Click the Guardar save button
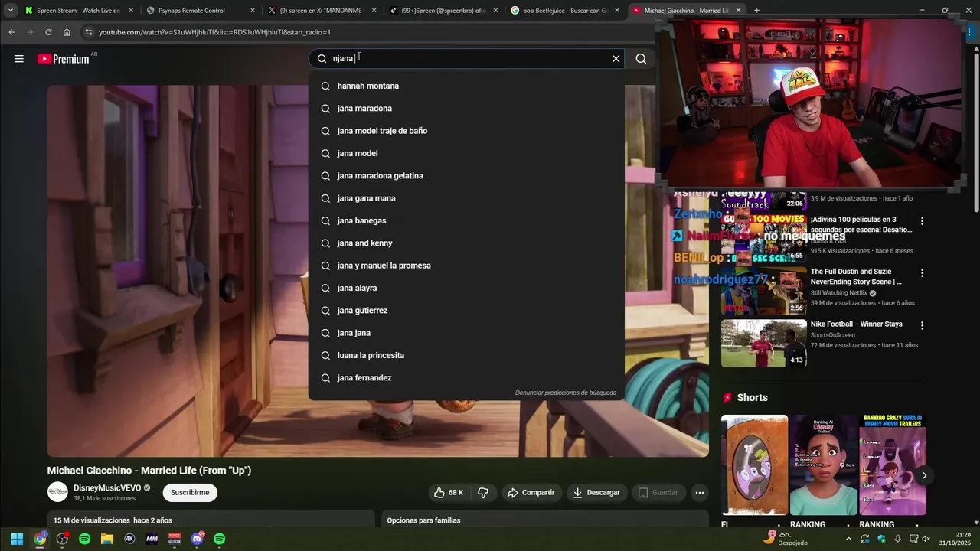 pyautogui.click(x=658, y=493)
